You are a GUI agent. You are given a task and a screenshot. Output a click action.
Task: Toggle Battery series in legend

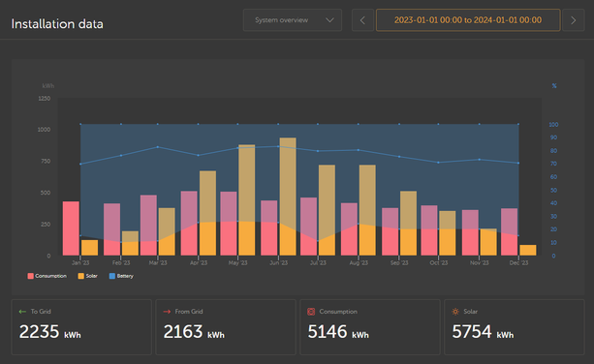coord(121,276)
